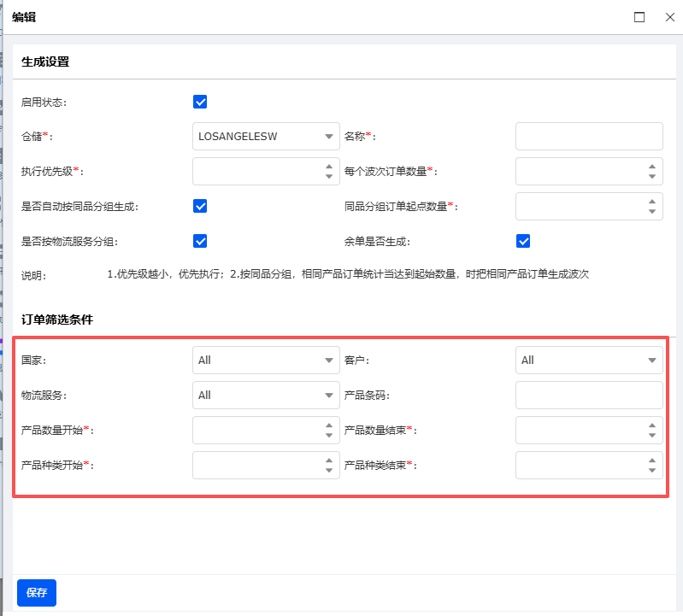The height and width of the screenshot is (616, 683).
Task: Lower 产品数量结束 value with down arrow
Action: [652, 436]
